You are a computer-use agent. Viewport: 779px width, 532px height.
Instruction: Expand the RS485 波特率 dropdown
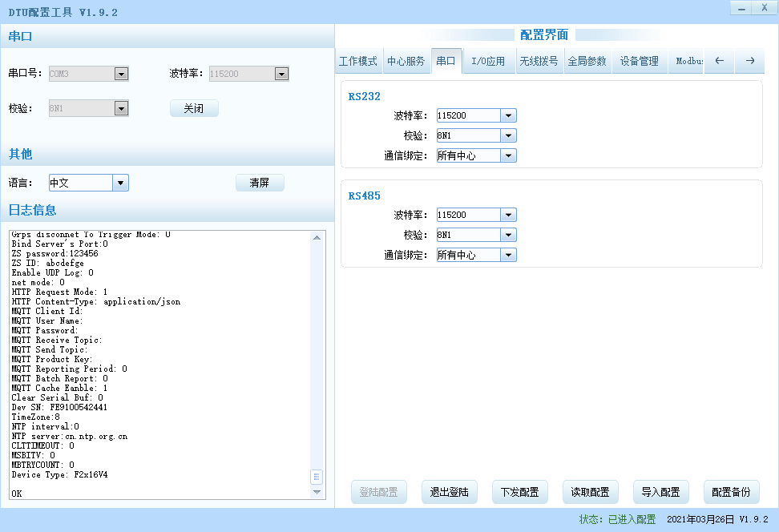[x=508, y=215]
